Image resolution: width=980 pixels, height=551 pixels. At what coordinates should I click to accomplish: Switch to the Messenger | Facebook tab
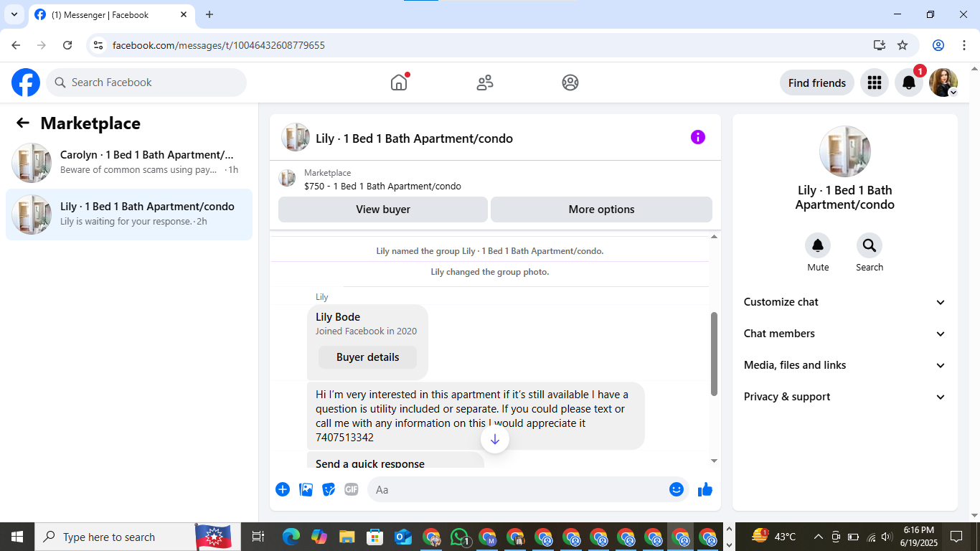point(111,14)
